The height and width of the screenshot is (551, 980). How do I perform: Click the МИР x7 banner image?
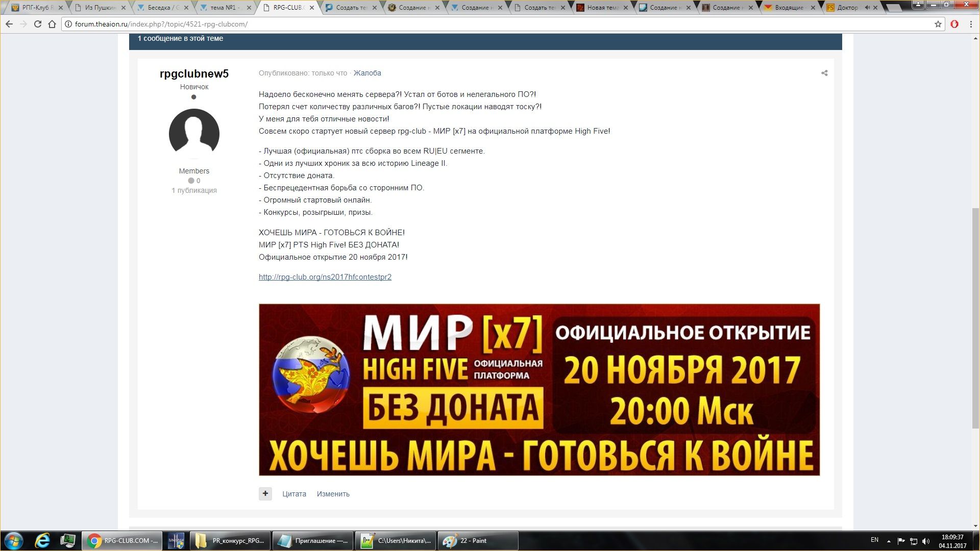click(x=539, y=390)
